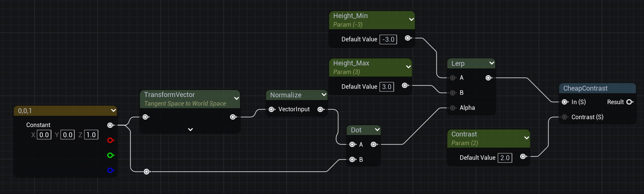Edit Contrast Default Value field
The image size is (644, 194).
click(x=505, y=158)
